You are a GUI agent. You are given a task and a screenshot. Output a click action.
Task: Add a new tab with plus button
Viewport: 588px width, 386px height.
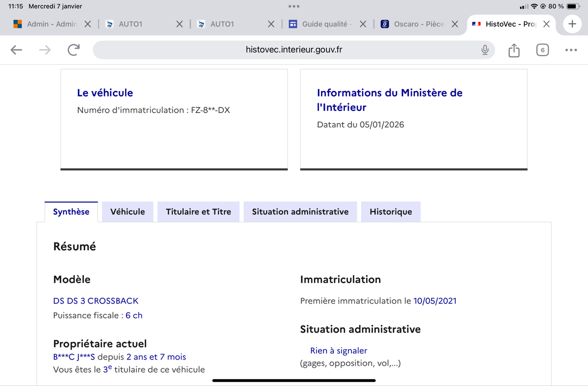571,24
